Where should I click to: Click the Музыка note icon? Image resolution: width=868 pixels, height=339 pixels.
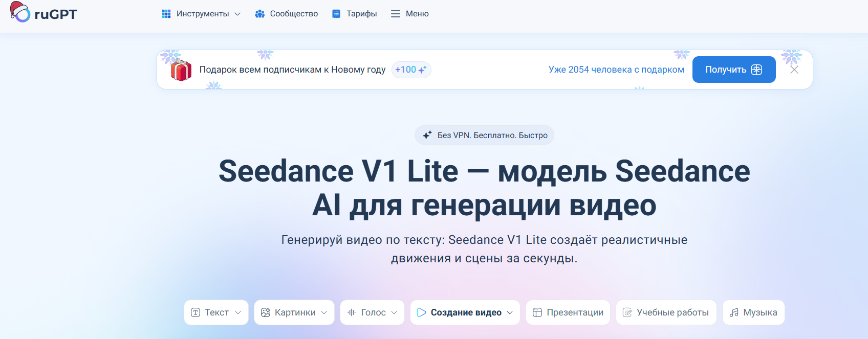point(734,312)
